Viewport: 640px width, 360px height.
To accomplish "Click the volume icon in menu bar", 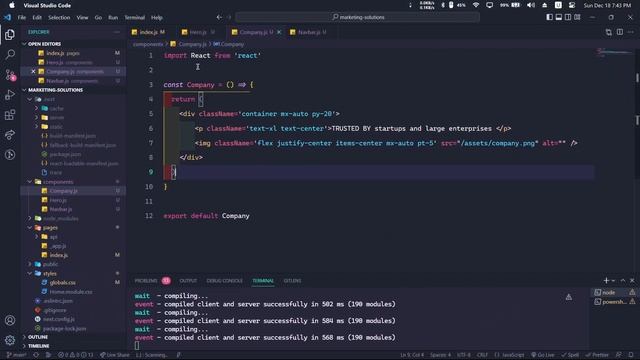I will coord(531,5).
